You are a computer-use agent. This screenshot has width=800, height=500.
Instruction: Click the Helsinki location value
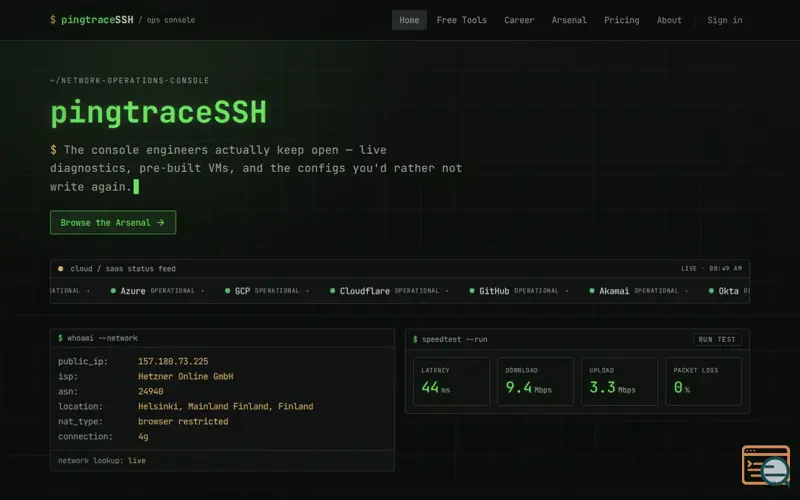coord(226,407)
